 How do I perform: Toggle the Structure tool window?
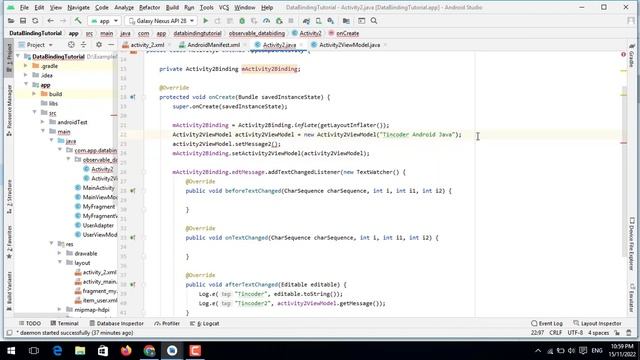9,196
